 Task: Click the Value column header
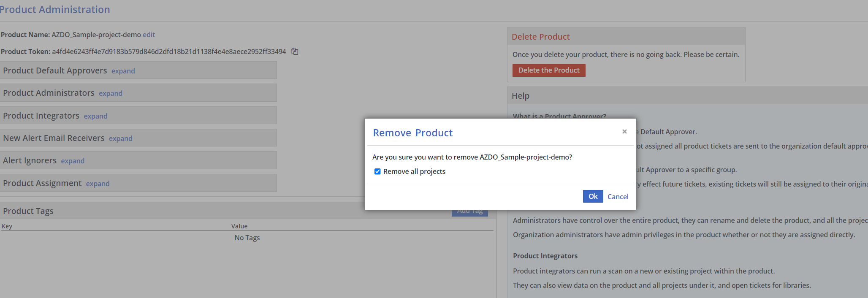point(239,226)
